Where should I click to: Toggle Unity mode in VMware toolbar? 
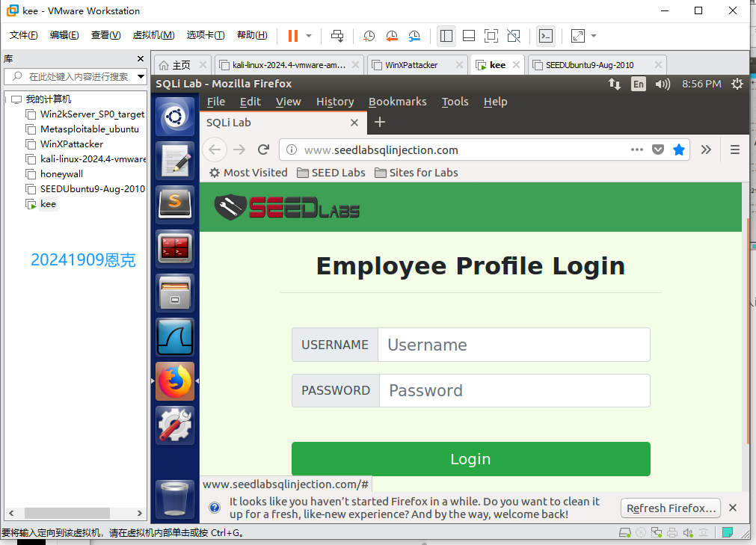click(x=514, y=36)
